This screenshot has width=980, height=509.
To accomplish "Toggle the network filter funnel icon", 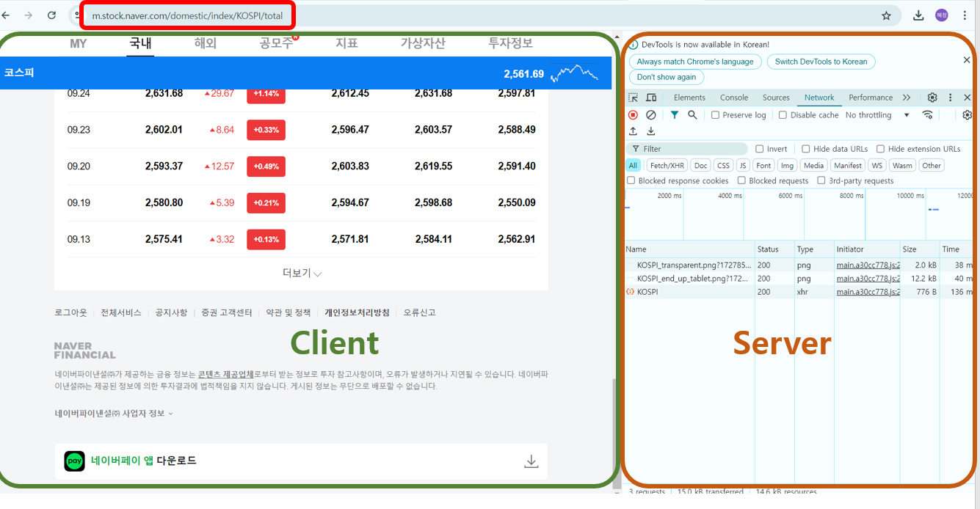I will tap(674, 115).
